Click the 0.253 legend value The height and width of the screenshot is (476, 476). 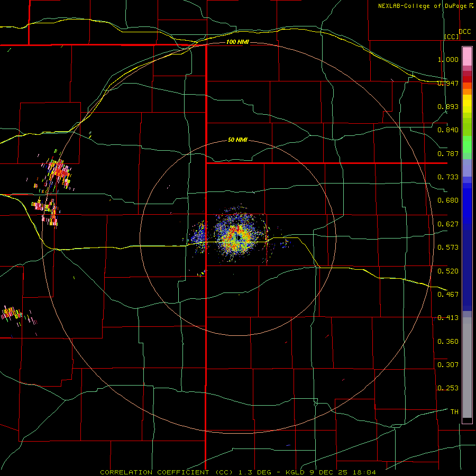pos(448,388)
